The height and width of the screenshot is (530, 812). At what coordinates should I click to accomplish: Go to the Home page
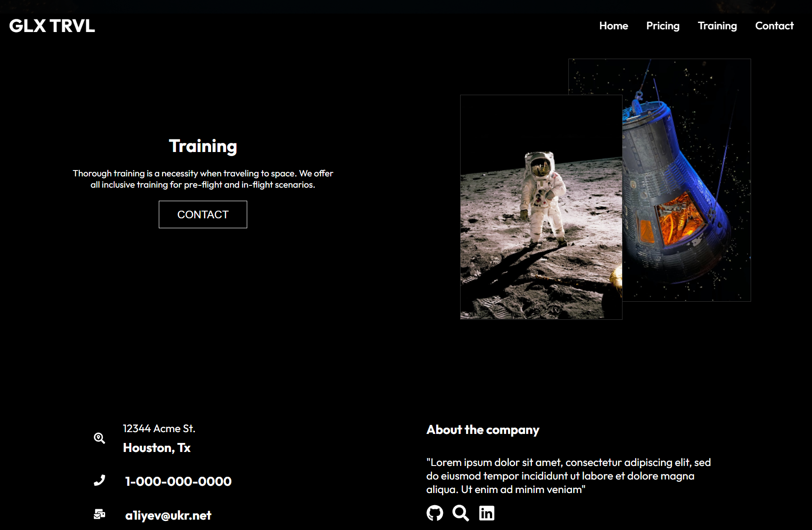pos(614,26)
